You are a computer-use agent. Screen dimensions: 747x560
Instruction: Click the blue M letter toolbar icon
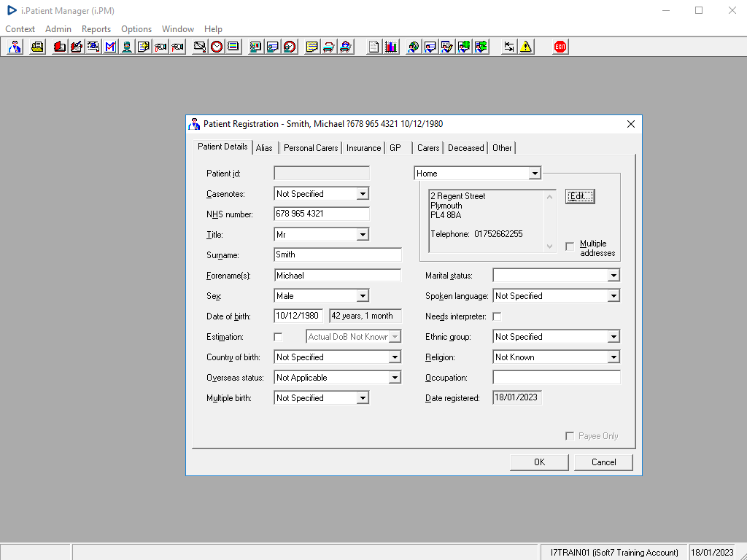110,47
